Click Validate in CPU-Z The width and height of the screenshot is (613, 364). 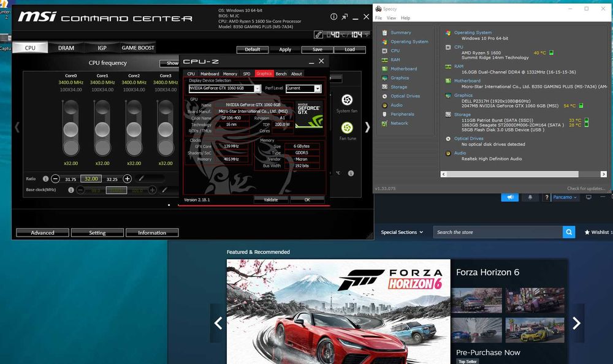tap(270, 200)
